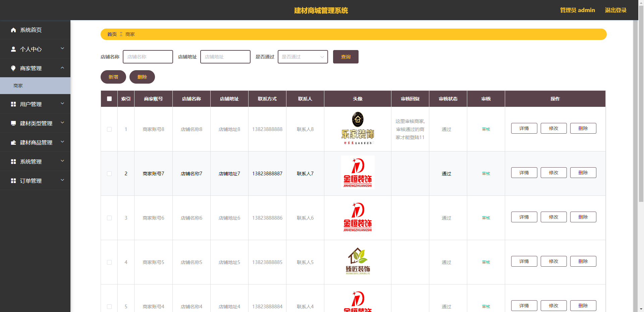Click the home icon beside 系统首页
The height and width of the screenshot is (312, 644).
[x=13, y=30]
